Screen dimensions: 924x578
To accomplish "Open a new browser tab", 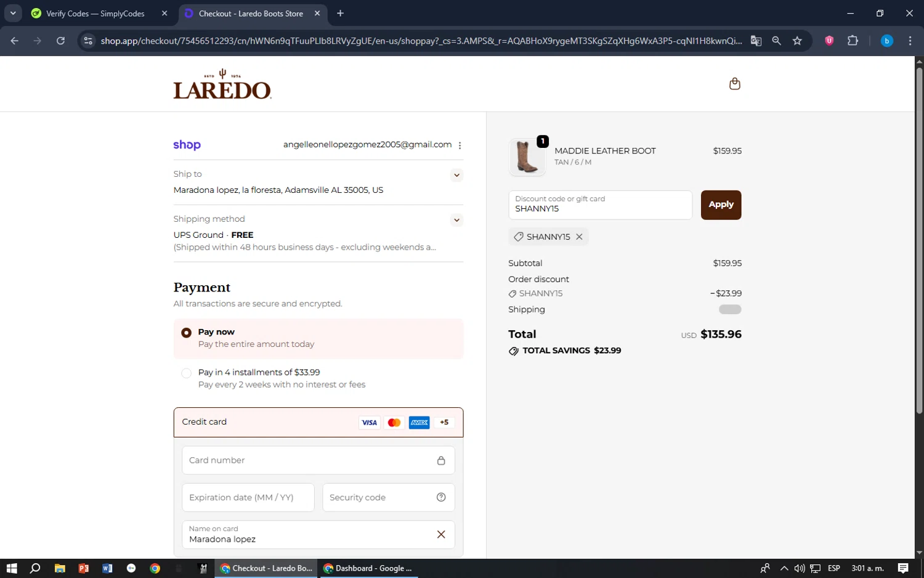I will (x=340, y=14).
